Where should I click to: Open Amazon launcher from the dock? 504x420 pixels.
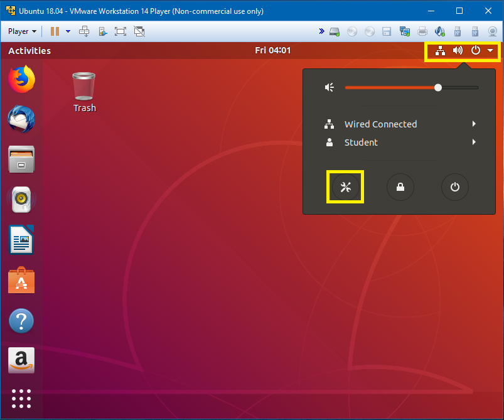[x=21, y=360]
